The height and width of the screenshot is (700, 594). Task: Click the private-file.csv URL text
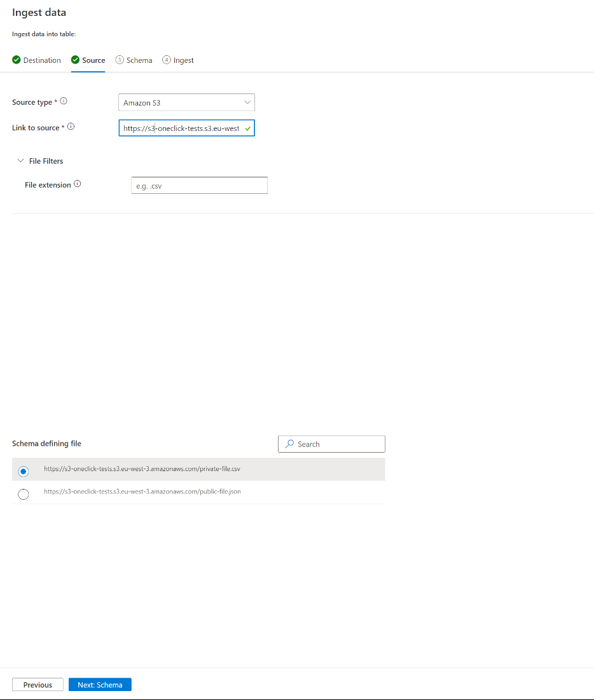click(x=142, y=469)
